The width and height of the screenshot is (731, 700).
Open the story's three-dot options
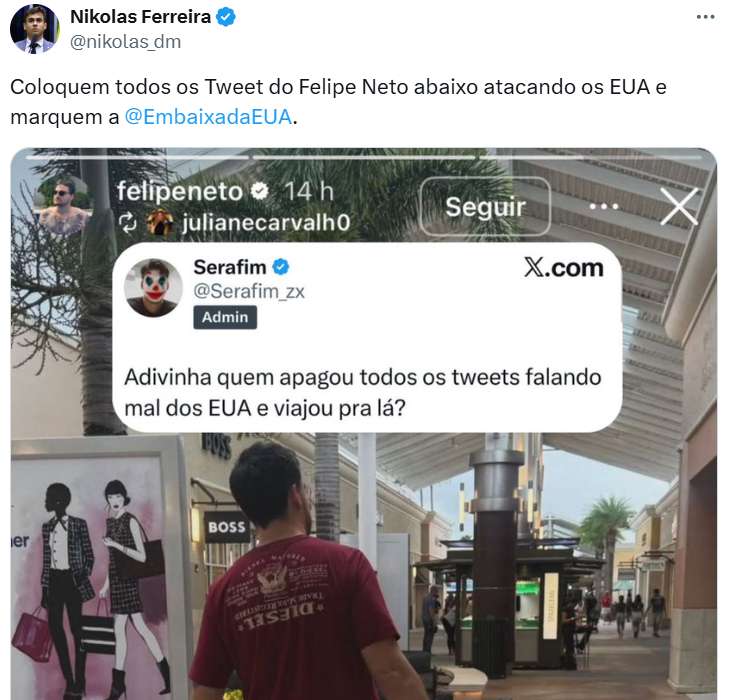(x=604, y=206)
